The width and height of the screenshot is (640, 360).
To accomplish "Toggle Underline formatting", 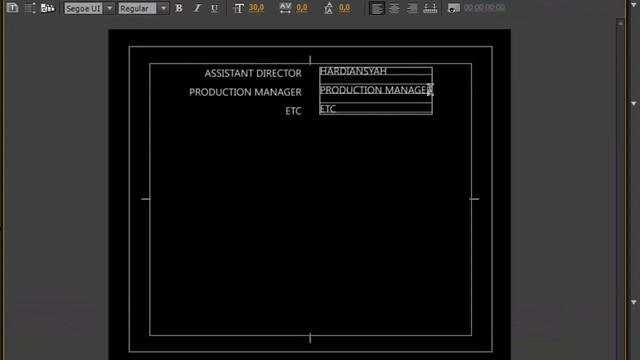I will pyautogui.click(x=214, y=8).
